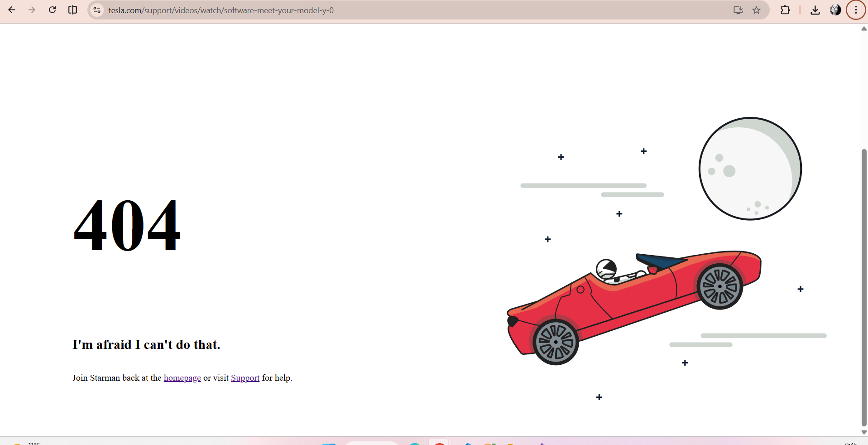Open the Chrome profile avatar
The image size is (868, 445).
click(x=835, y=10)
